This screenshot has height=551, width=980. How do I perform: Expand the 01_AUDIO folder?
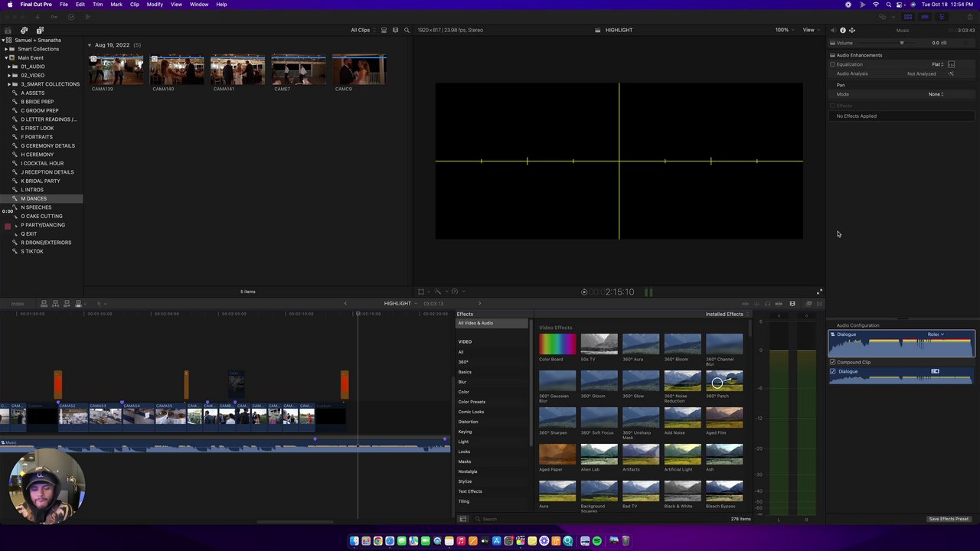coord(9,67)
